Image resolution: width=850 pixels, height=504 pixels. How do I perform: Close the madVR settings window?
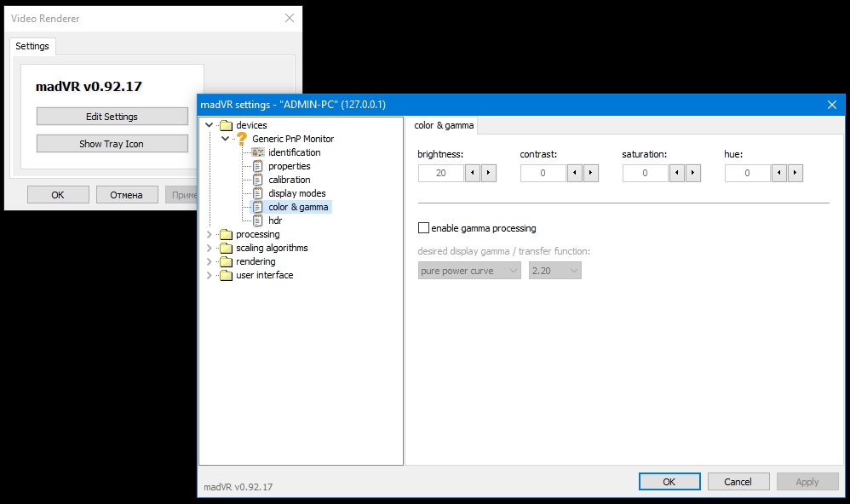click(832, 105)
